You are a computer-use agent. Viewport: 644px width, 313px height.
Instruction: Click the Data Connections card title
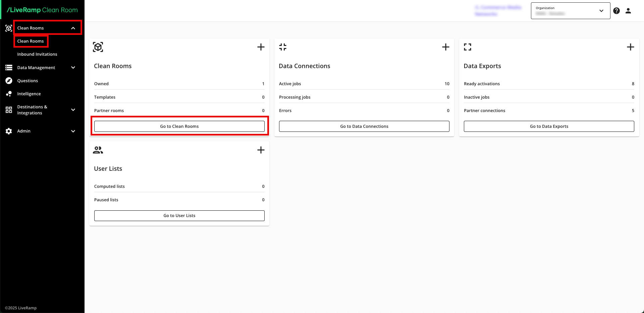[305, 66]
